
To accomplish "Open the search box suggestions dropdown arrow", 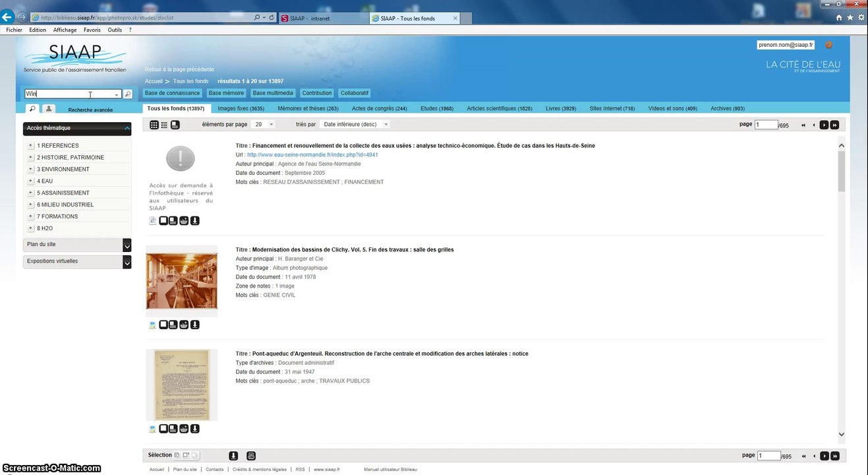I will click(117, 94).
